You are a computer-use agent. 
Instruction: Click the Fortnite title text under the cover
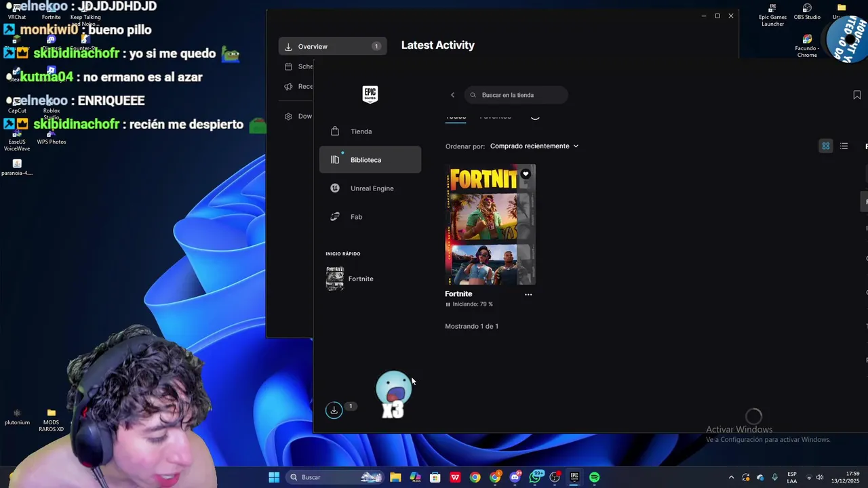[458, 294]
